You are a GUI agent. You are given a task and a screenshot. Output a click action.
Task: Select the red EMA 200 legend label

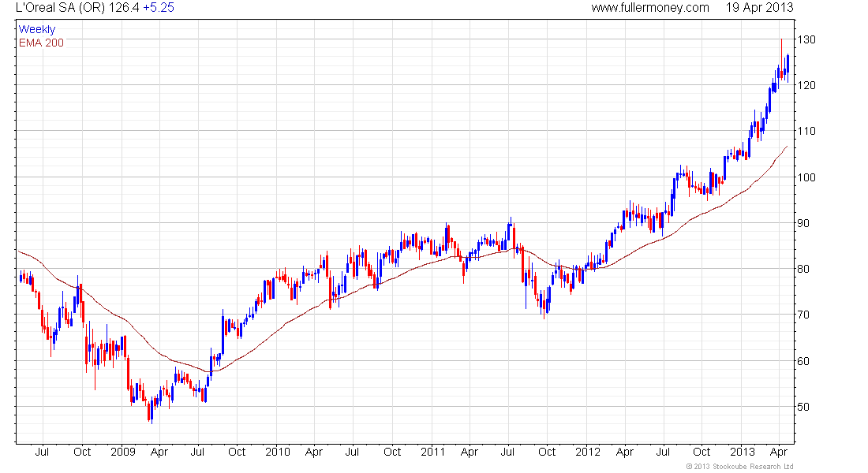(41, 43)
